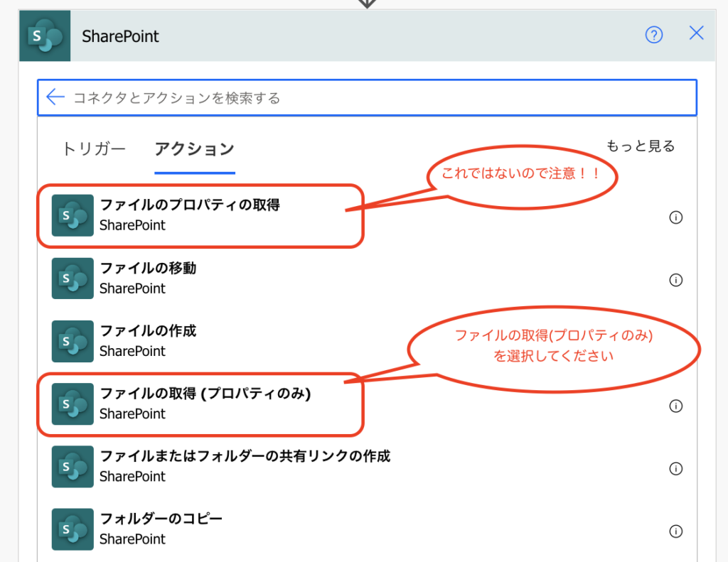Show info for フォルダーのコピー

click(675, 531)
